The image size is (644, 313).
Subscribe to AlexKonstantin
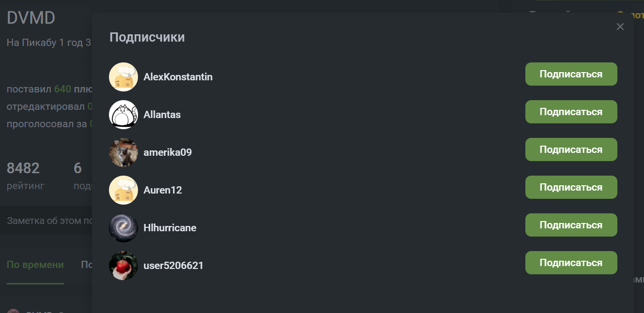[571, 74]
